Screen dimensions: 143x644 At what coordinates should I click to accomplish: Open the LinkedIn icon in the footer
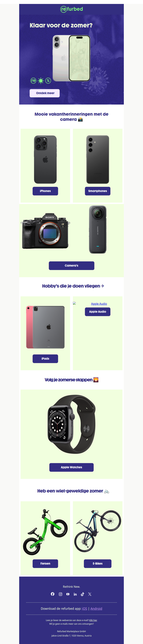(75, 594)
